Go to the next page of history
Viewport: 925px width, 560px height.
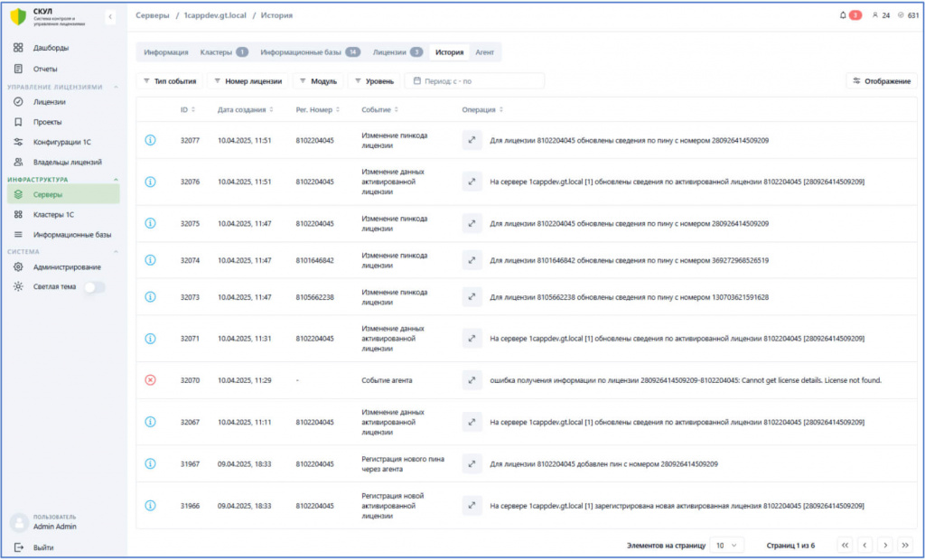885,546
